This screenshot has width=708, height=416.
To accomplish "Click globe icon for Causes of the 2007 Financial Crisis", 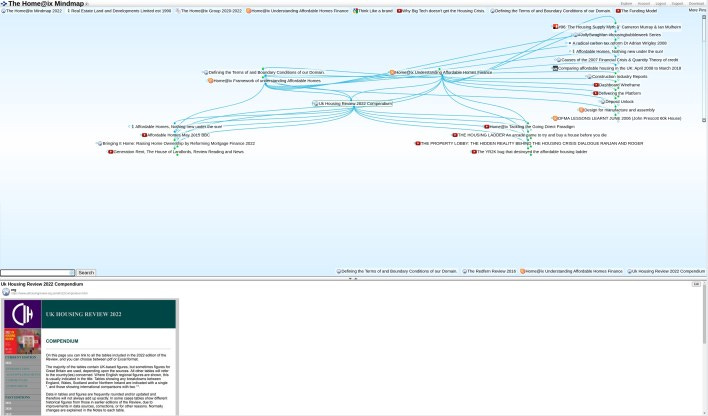I will pyautogui.click(x=559, y=60).
